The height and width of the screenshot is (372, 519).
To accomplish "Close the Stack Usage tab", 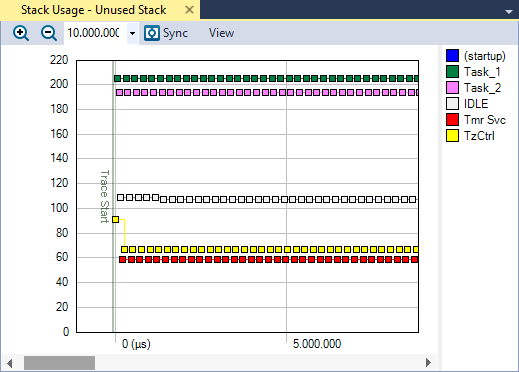I will [x=189, y=10].
